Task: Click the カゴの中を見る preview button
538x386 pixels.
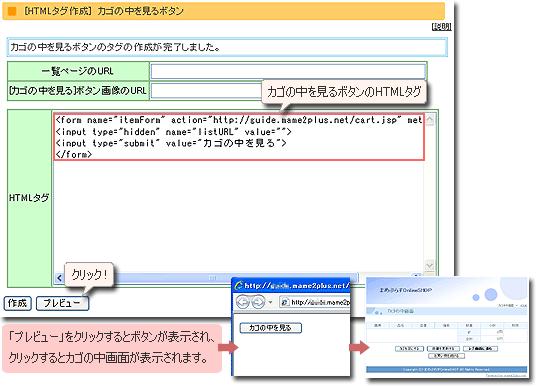Action: (x=270, y=328)
